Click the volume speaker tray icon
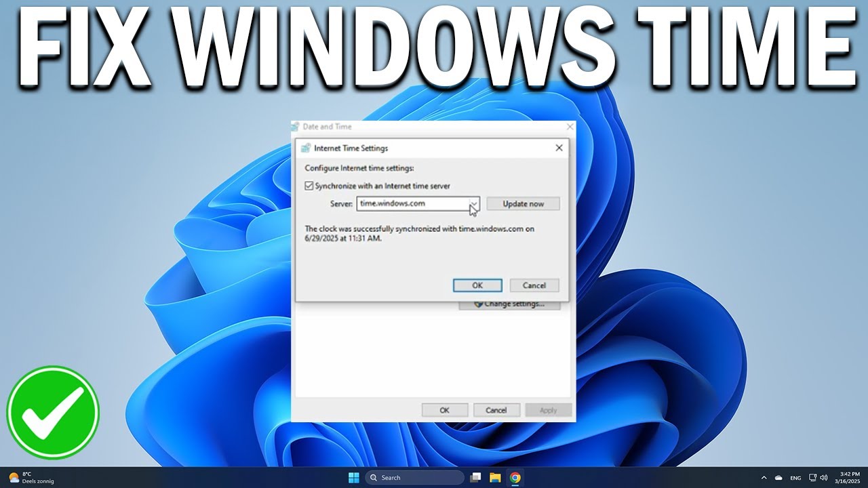The width and height of the screenshot is (868, 488). click(x=824, y=478)
